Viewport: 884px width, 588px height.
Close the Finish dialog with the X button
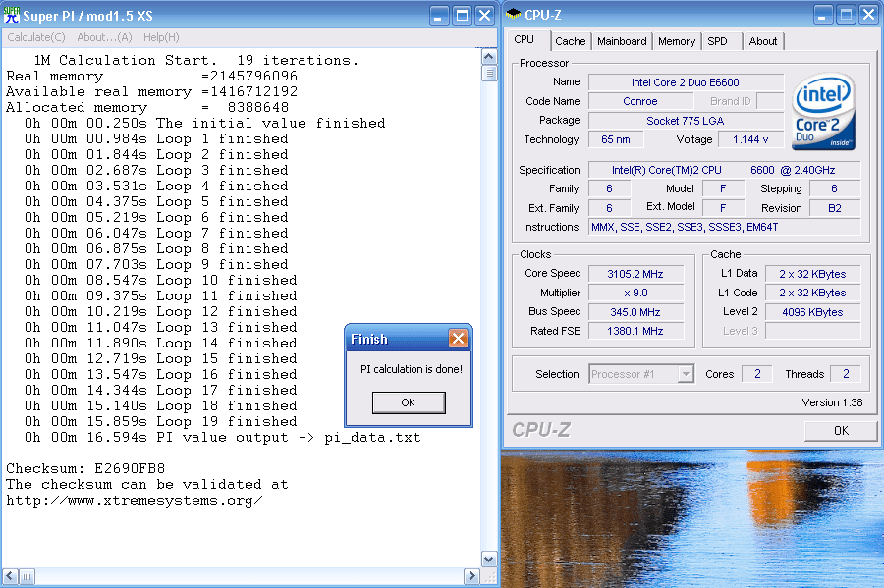(458, 339)
